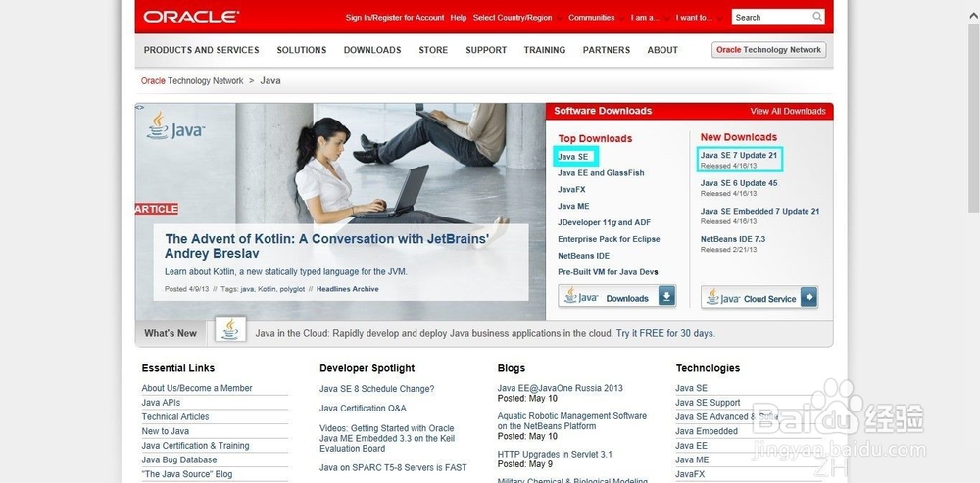Open Java EE under Technologies
The image size is (980, 483).
click(691, 446)
